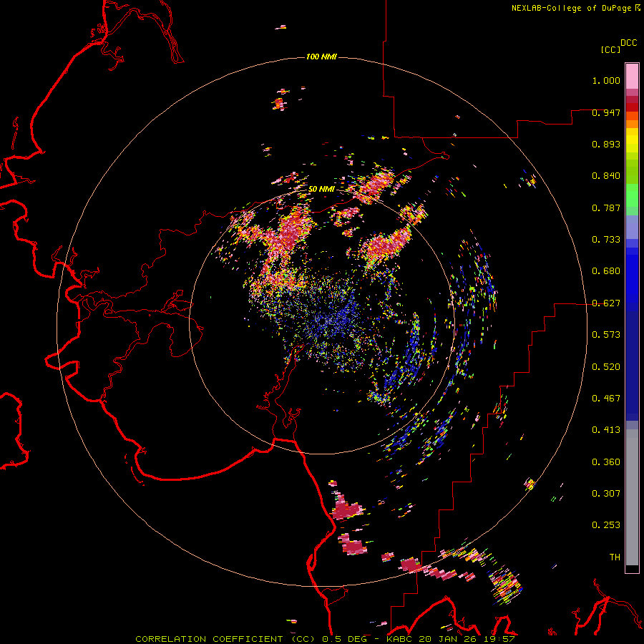Click the 0.467 color scale value
Image resolution: width=644 pixels, height=644 pixels.
[606, 399]
